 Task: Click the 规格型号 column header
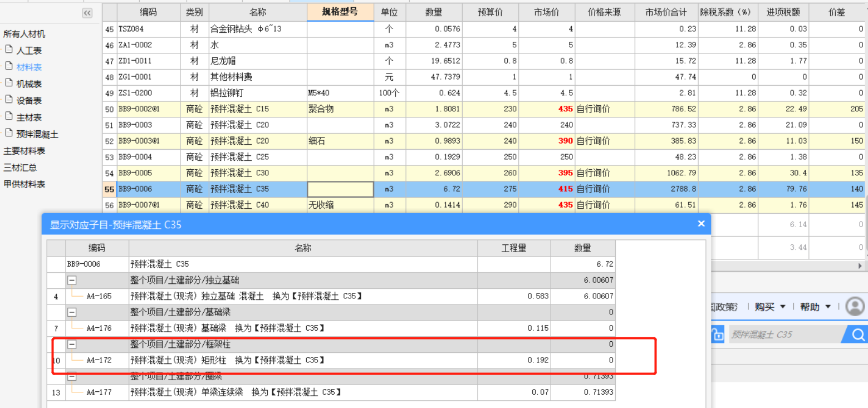(x=340, y=12)
